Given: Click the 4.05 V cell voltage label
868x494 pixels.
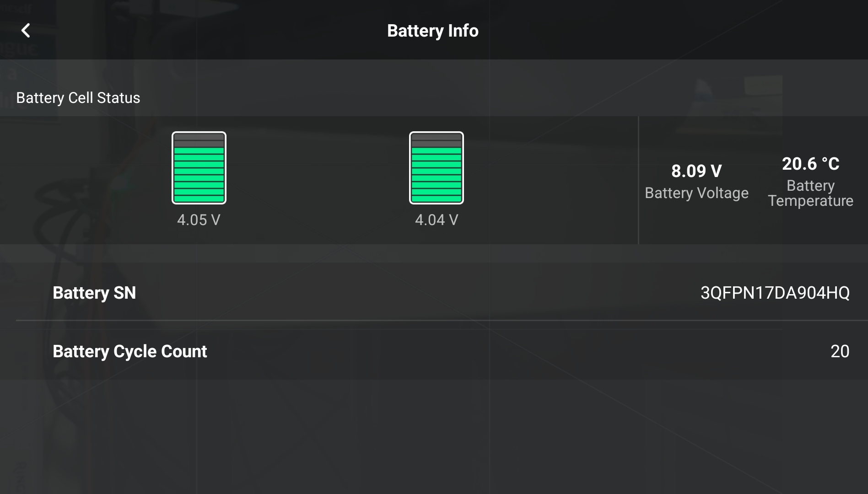Looking at the screenshot, I should (x=199, y=220).
